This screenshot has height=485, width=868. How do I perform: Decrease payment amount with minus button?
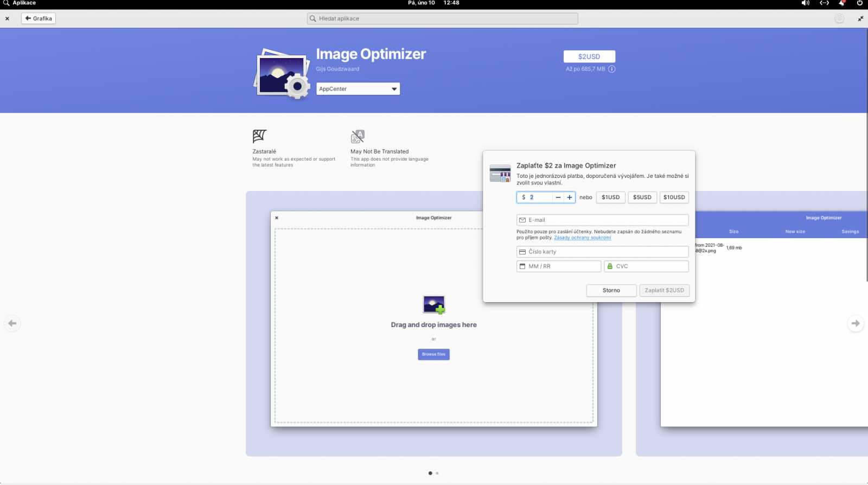click(558, 197)
